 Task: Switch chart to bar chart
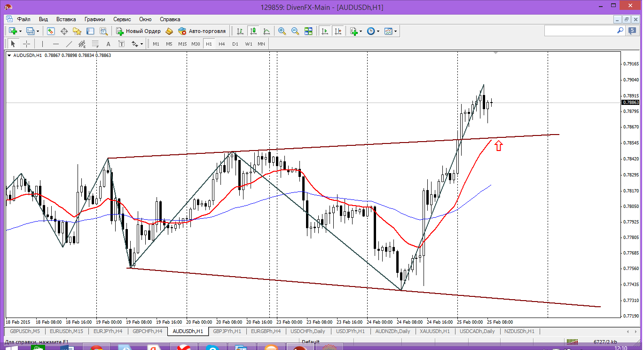pos(240,31)
